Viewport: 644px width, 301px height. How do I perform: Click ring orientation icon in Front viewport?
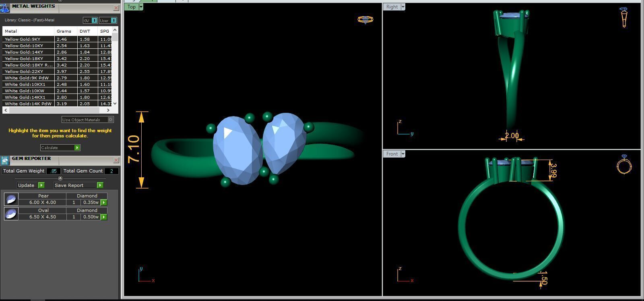[x=624, y=164]
